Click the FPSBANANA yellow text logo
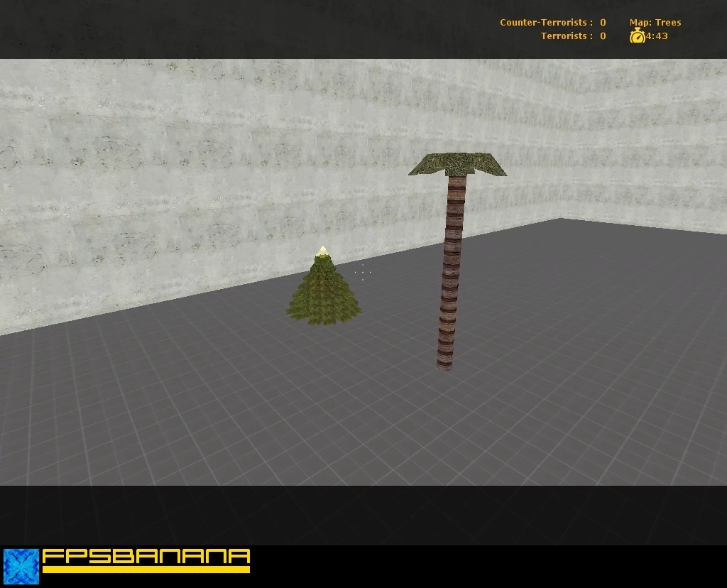The width and height of the screenshot is (727, 588). click(x=146, y=557)
